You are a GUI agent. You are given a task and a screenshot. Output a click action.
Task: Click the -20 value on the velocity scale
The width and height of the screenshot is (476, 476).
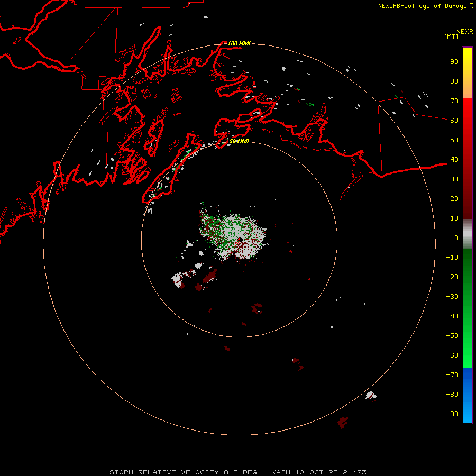point(452,277)
